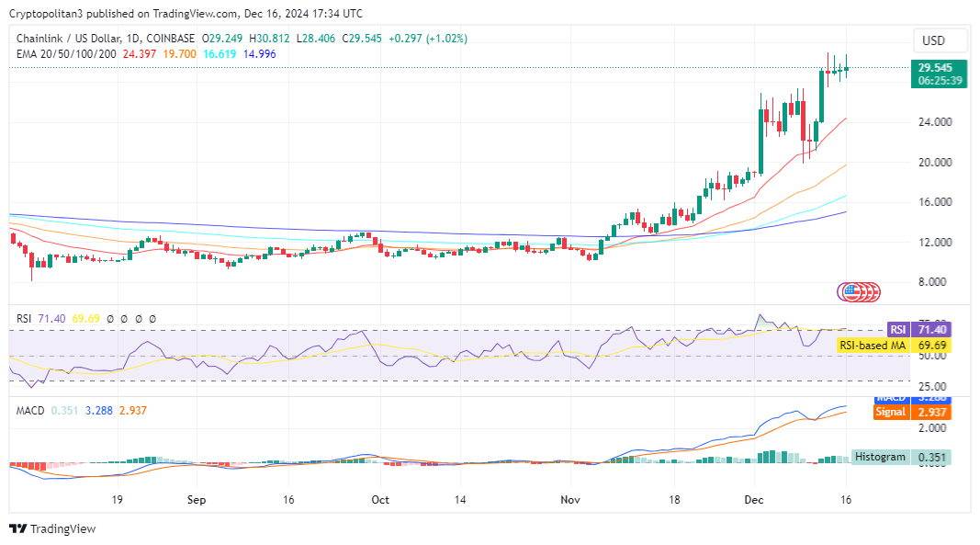Click the RSI legend MA value 69.69

(x=85, y=319)
